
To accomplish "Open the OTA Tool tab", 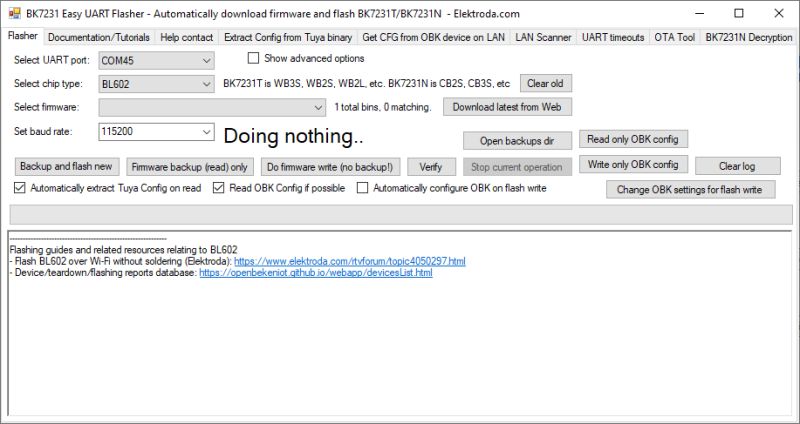I will coord(675,37).
